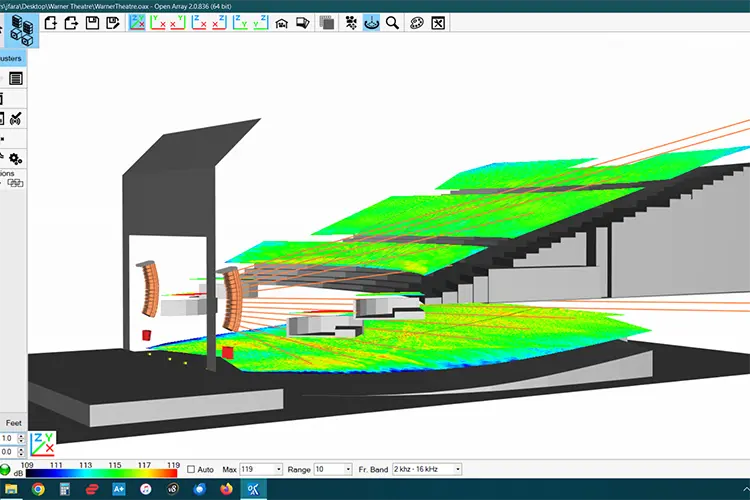The image size is (750, 500).
Task: Toggle the Auto checkbox
Action: point(191,469)
